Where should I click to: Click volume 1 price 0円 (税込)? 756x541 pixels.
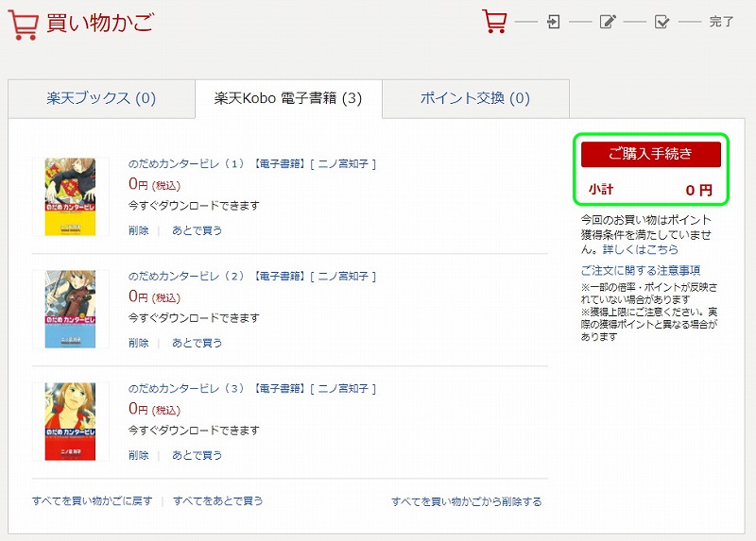(x=154, y=184)
